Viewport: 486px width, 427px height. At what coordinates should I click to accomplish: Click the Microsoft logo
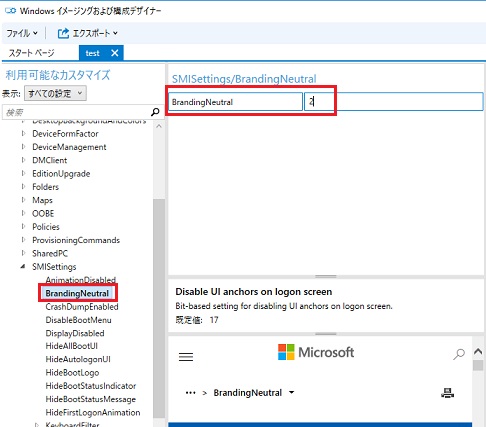coord(316,352)
